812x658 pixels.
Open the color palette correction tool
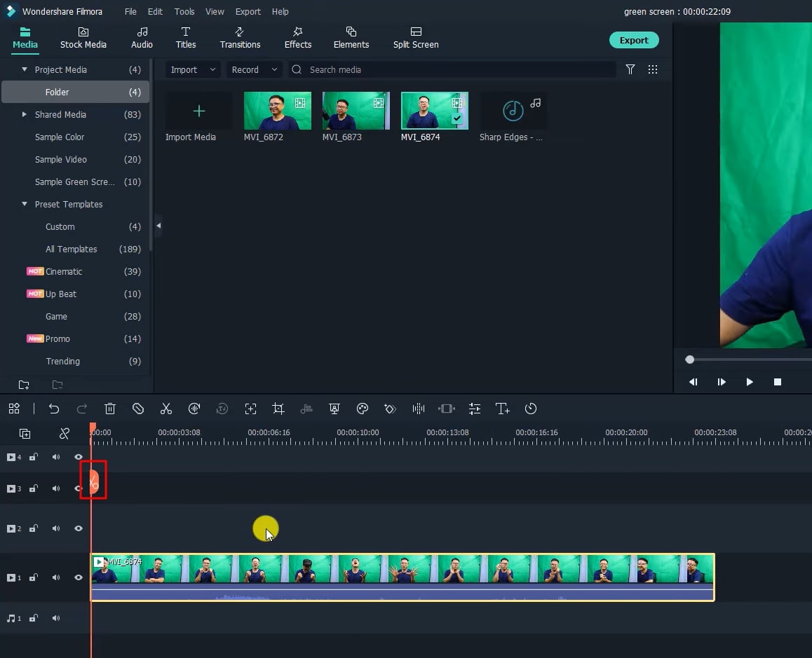[x=363, y=409]
